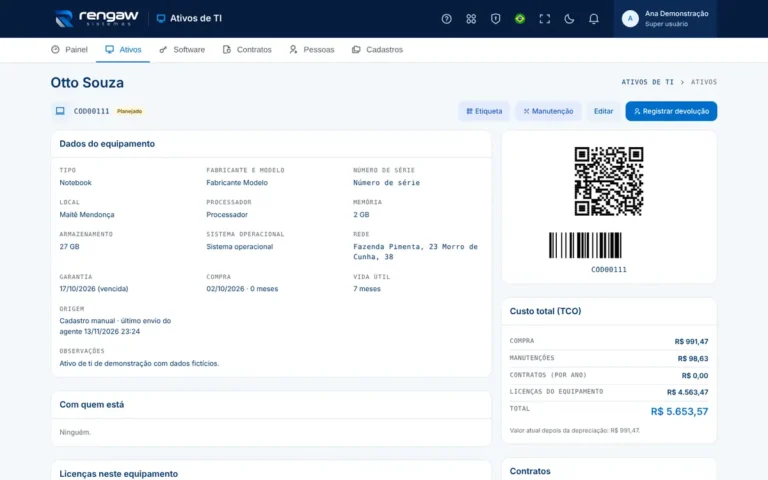Click the 27 GB storage value
The image size is (768, 480).
pyautogui.click(x=69, y=247)
